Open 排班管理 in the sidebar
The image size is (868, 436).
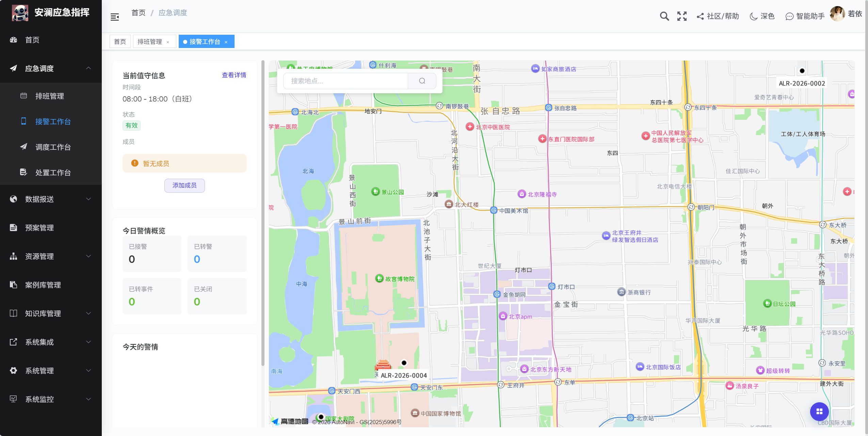(x=51, y=96)
